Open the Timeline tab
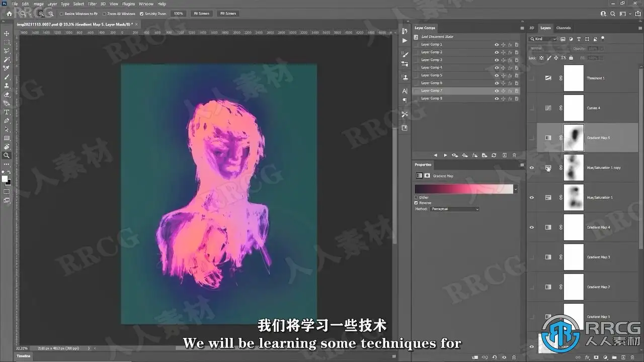The height and width of the screenshot is (362, 644). pyautogui.click(x=24, y=356)
